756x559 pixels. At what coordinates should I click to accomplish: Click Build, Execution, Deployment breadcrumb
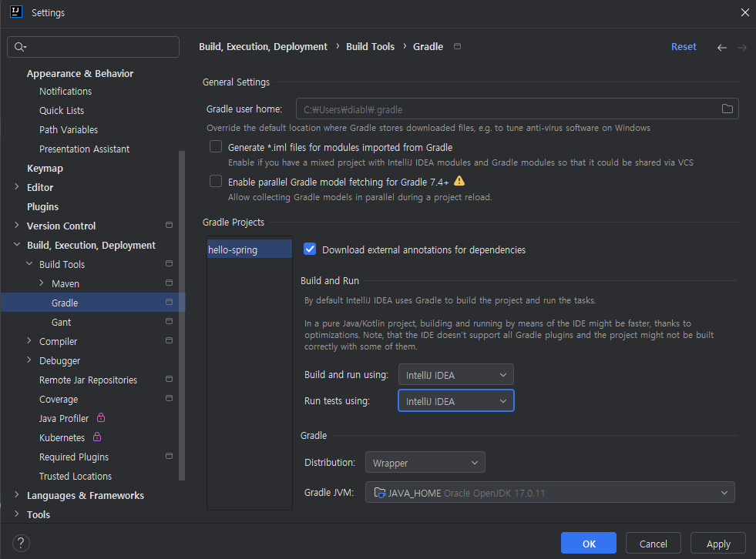coord(263,47)
